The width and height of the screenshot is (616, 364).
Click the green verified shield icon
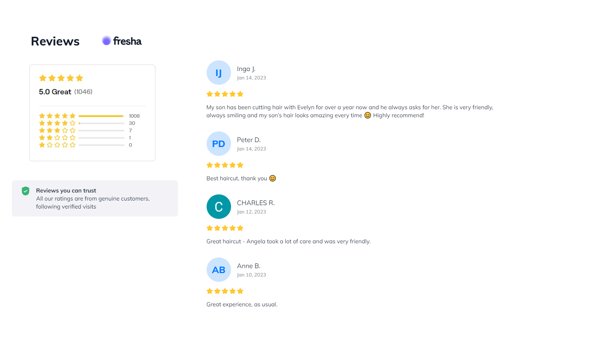(26, 191)
